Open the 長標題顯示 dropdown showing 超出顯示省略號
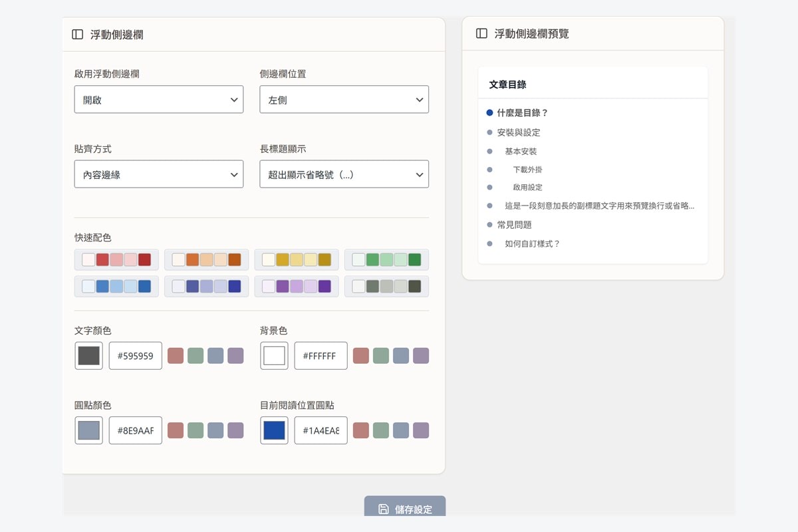This screenshot has width=798, height=532. (344, 174)
